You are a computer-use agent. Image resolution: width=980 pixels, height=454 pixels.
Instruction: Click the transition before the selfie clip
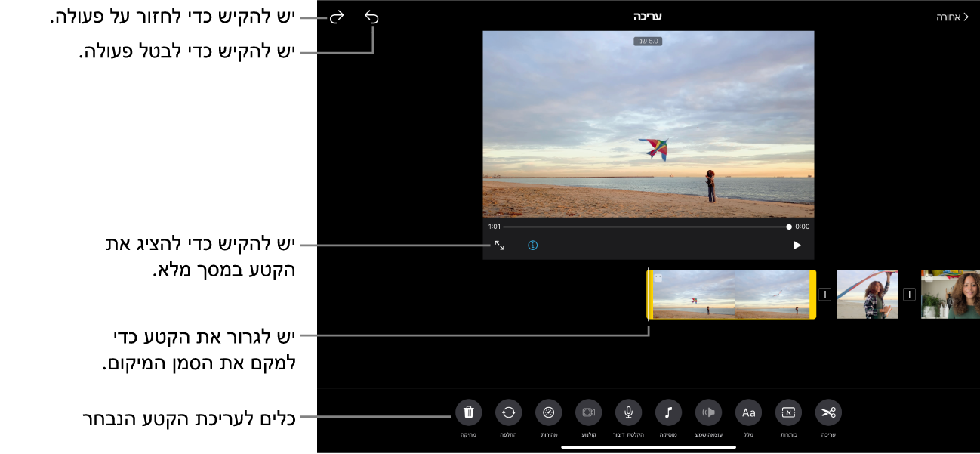(x=910, y=295)
